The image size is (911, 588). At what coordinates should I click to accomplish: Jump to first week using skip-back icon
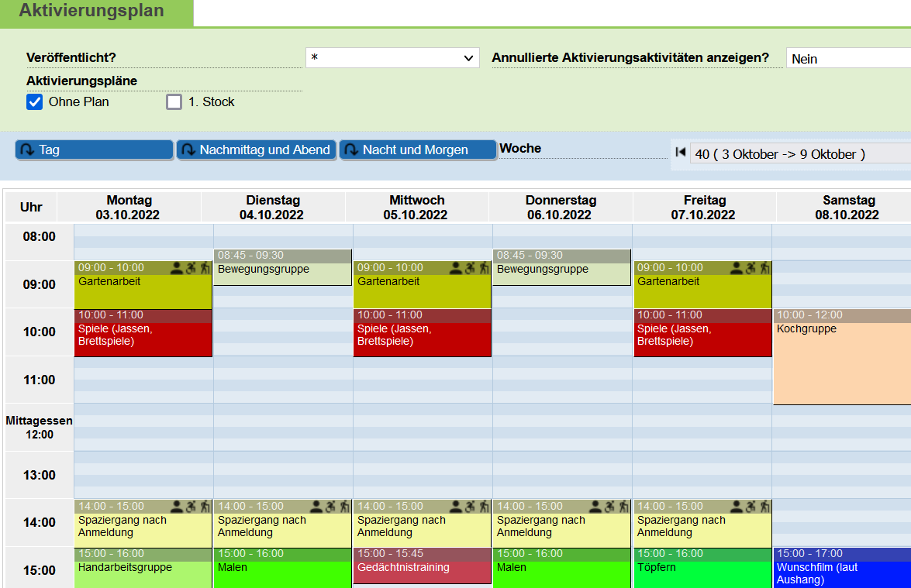(x=681, y=152)
